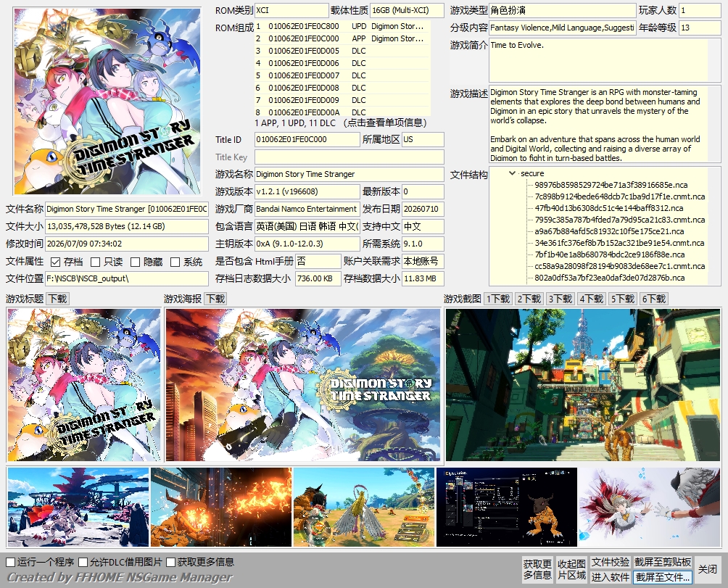The image size is (728, 588).
Task: Select DLC row 010062E01FE0D009
Action: tap(343, 100)
